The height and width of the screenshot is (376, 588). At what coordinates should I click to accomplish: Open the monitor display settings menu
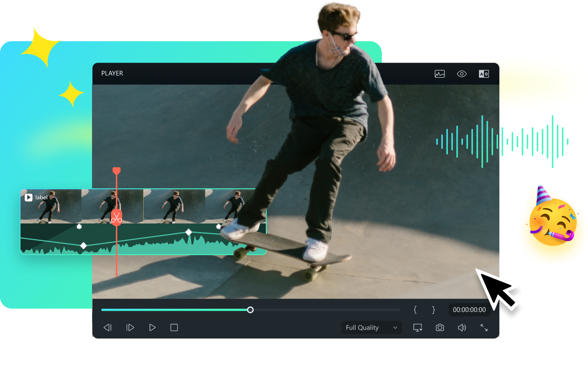click(x=418, y=327)
